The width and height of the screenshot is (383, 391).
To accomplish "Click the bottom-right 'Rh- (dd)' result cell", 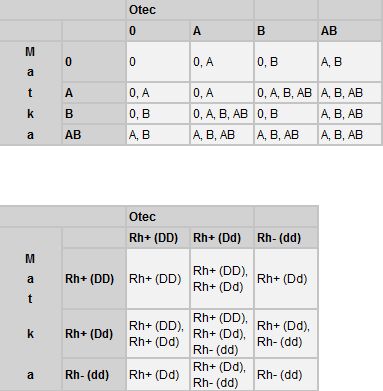I will (286, 375).
